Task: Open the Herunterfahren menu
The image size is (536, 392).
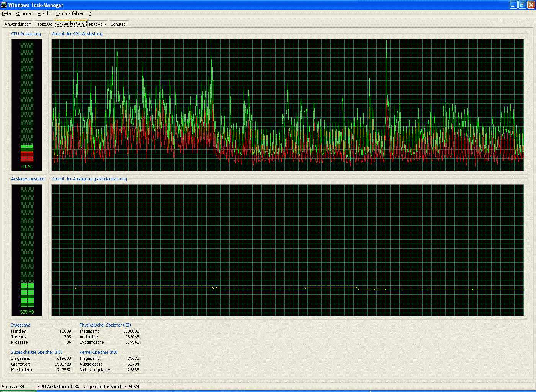Action: coord(70,13)
